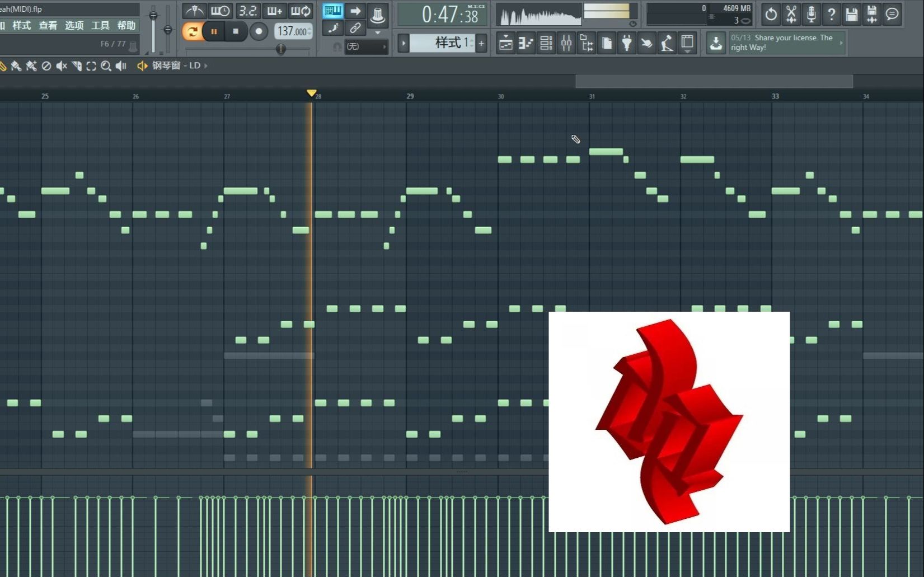Open the audio editor scissors icon

791,14
